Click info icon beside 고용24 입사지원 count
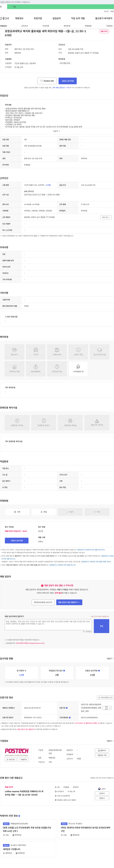 [99, 670]
